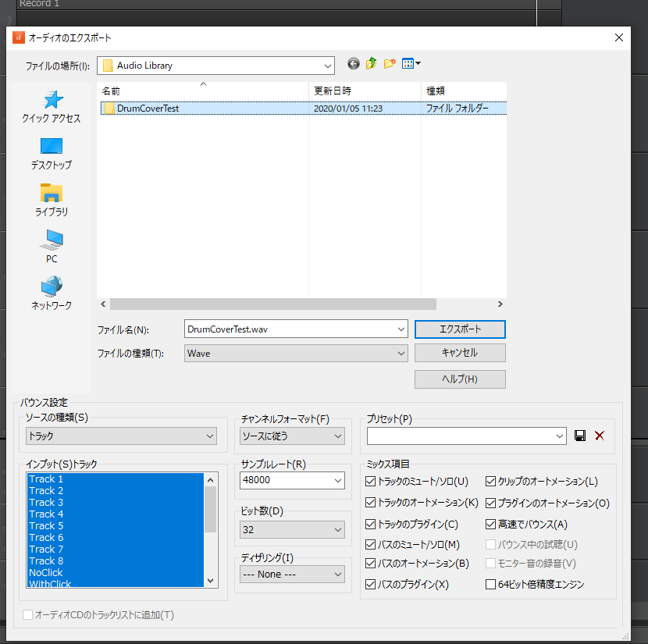Click the ファイル フォルダー type cell
648x644 pixels.
tap(457, 109)
